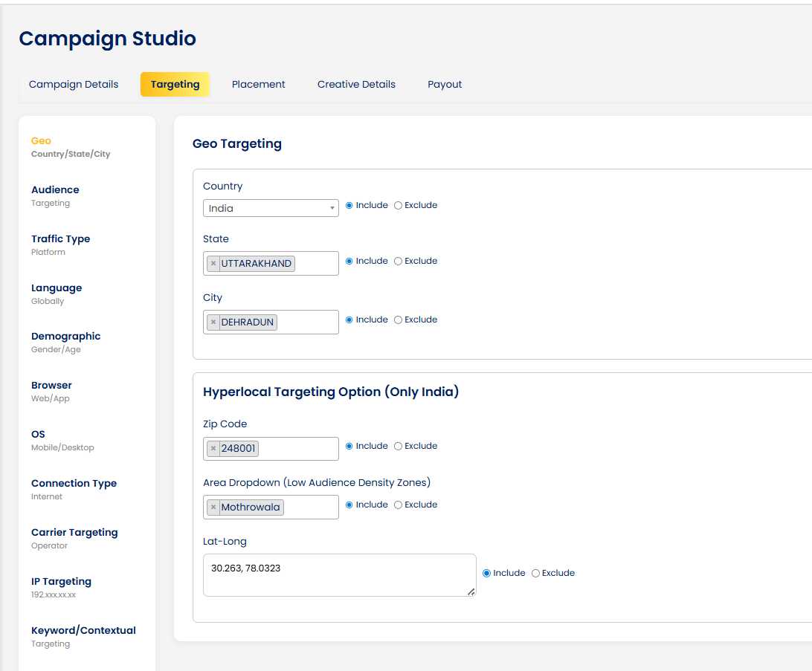This screenshot has width=812, height=671.
Task: Click the DEHRADUN tag text
Action: (247, 322)
